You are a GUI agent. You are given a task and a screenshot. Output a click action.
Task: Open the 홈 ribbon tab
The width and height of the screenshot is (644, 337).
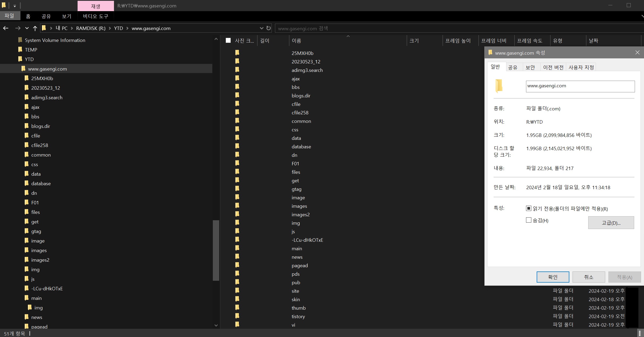tap(28, 16)
